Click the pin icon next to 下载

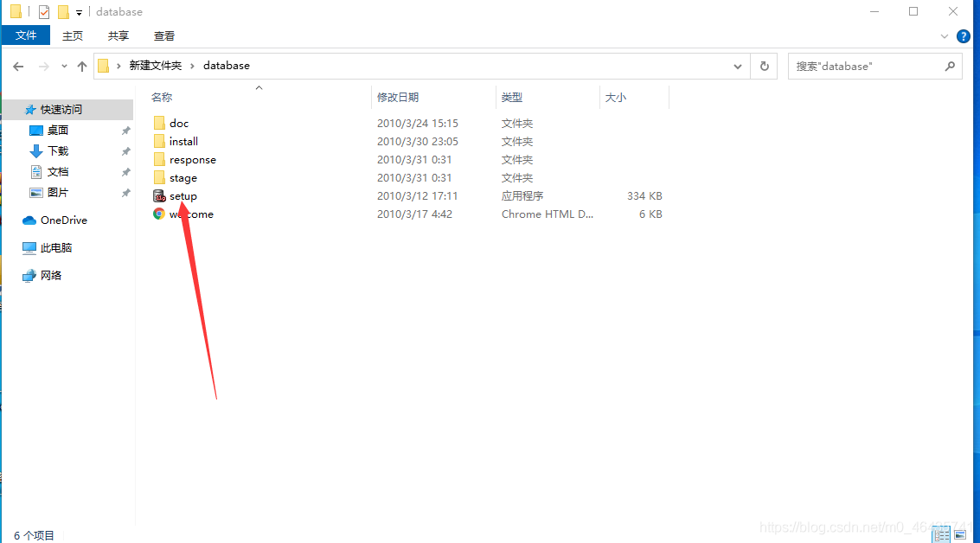click(x=125, y=151)
